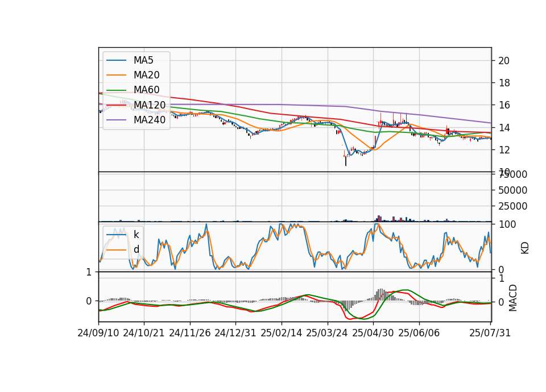The width and height of the screenshot is (546, 392).
Task: Click the KD axis value 100
Action: click(x=507, y=224)
